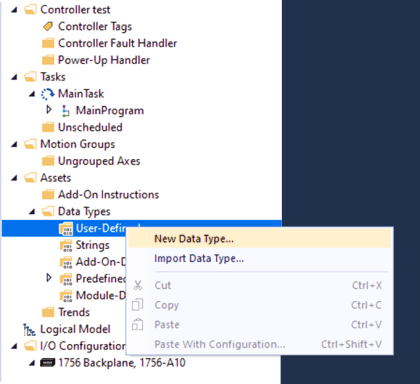Select the MainProgram label
The height and width of the screenshot is (384, 420).
click(110, 111)
